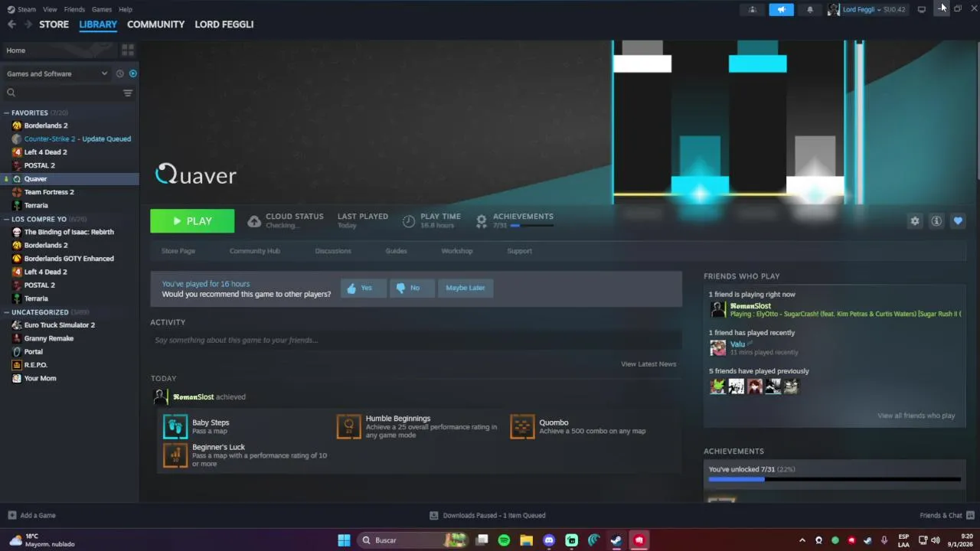Click the thumbs down No recommendation button
Image resolution: width=980 pixels, height=551 pixels.
point(412,288)
